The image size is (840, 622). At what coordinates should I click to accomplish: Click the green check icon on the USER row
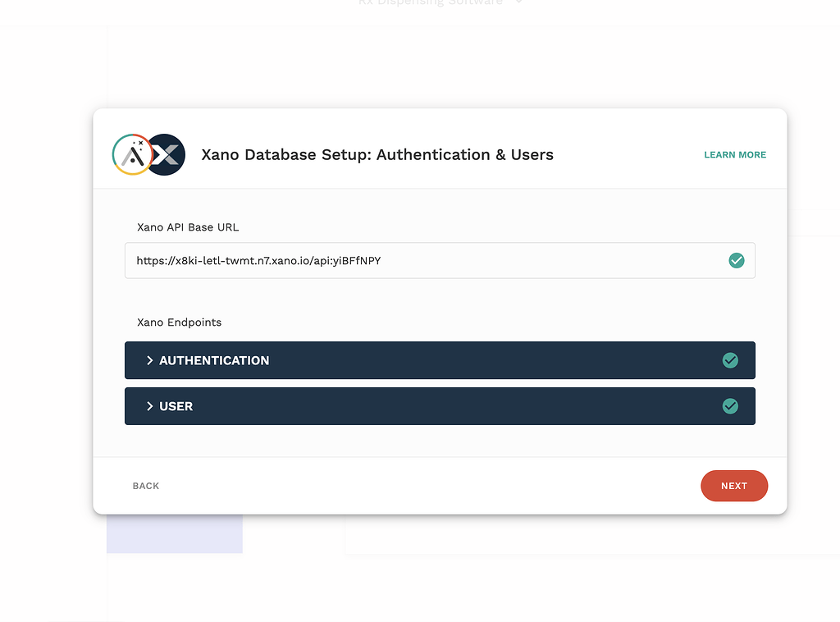click(x=730, y=405)
